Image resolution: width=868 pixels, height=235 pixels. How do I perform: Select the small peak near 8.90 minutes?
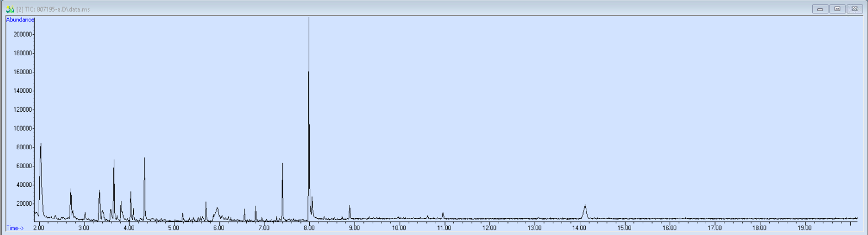pos(350,212)
